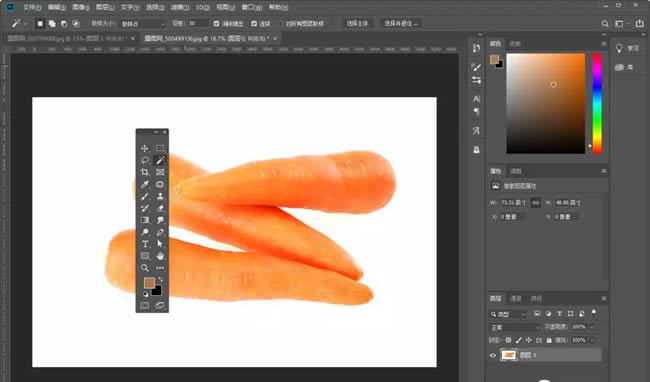Viewport: 650px width, 382px height.
Task: Open the Share export icon top right
Action: pyautogui.click(x=640, y=24)
